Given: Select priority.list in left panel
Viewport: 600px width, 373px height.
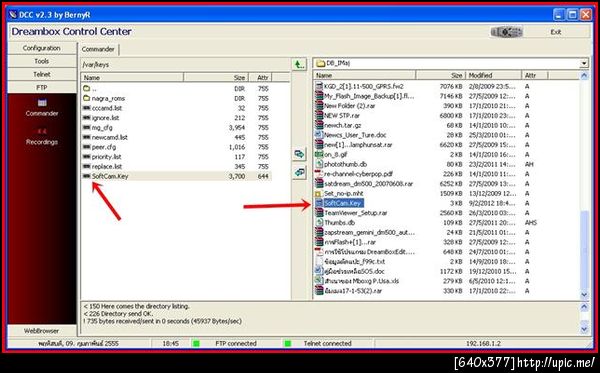Looking at the screenshot, I should click(x=106, y=157).
